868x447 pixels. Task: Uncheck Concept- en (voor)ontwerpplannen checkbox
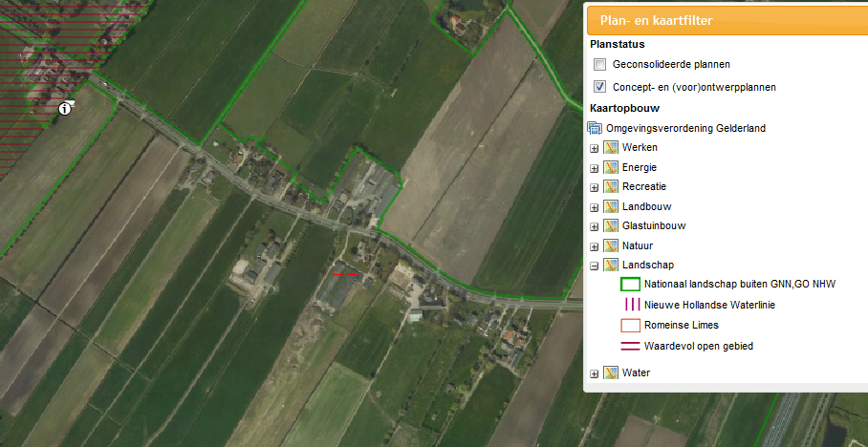click(600, 87)
